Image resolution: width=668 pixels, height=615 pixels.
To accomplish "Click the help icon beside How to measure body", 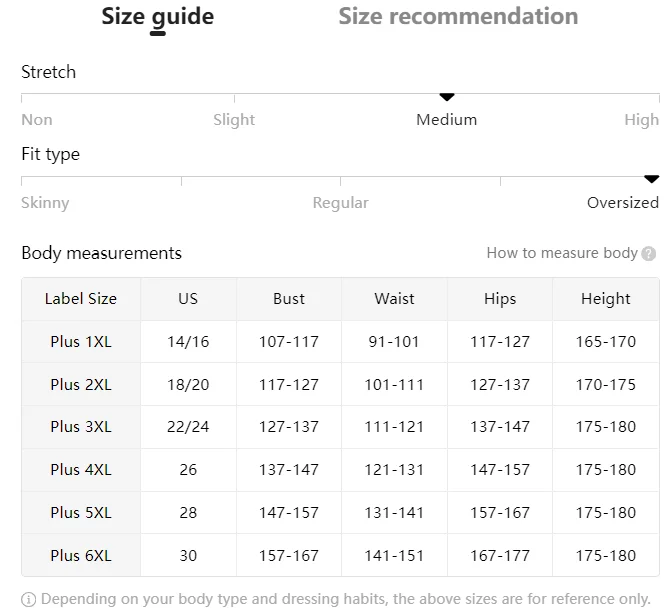I will click(649, 254).
